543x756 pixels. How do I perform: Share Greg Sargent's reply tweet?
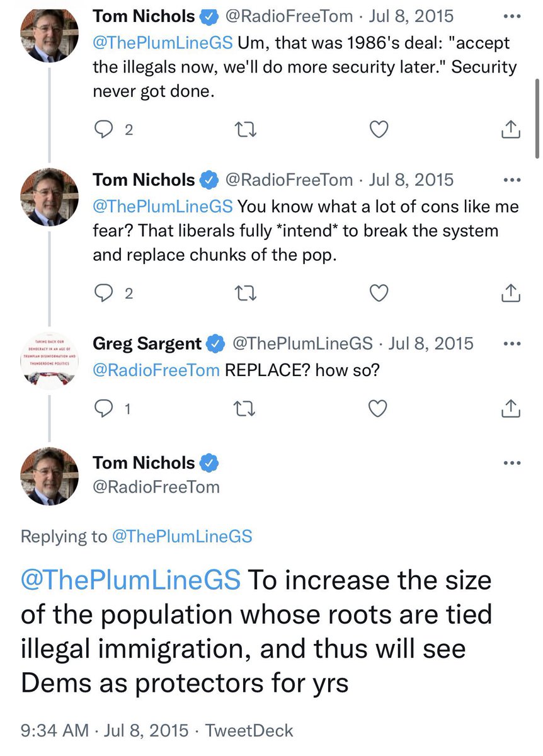(511, 409)
